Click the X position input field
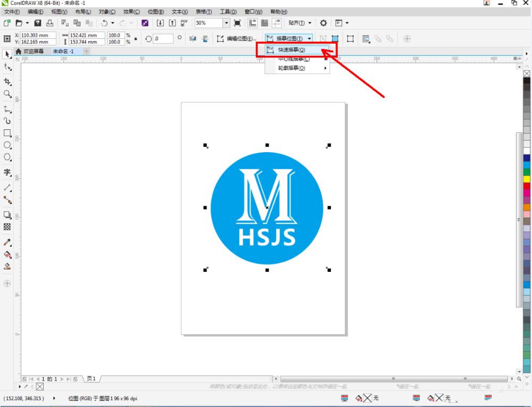 pyautogui.click(x=38, y=35)
